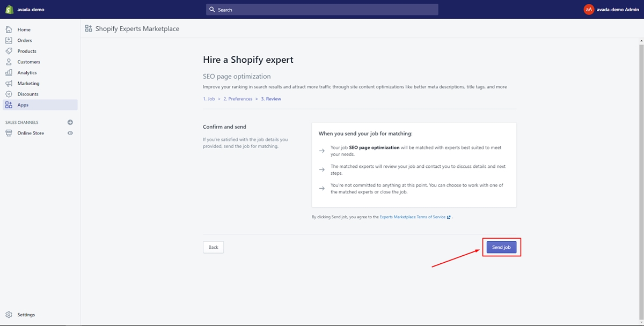Image resolution: width=644 pixels, height=326 pixels.
Task: View online store via eye icon
Action: pos(70,133)
